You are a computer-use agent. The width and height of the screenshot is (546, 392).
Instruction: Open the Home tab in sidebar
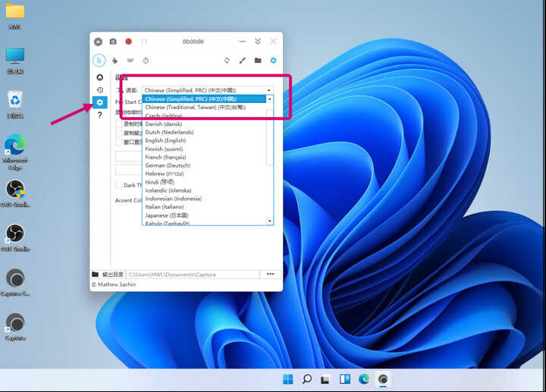pyautogui.click(x=100, y=77)
